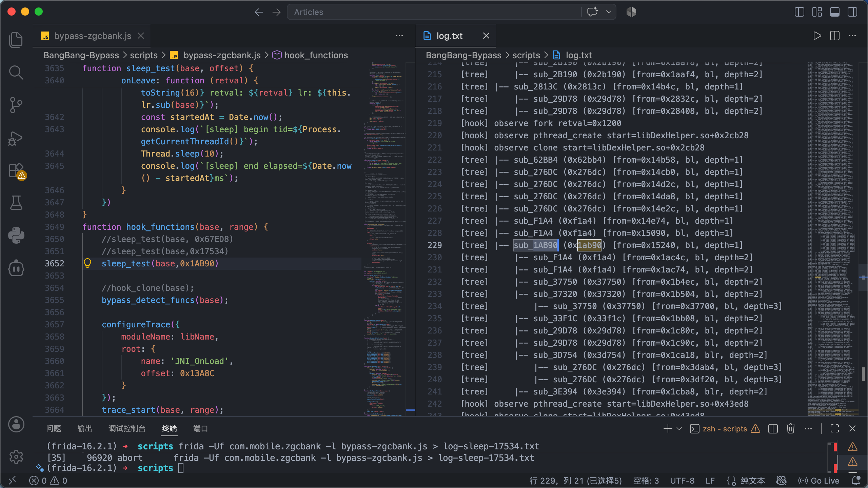Maximize the panel size
This screenshot has width=868, height=488.
(x=835, y=428)
